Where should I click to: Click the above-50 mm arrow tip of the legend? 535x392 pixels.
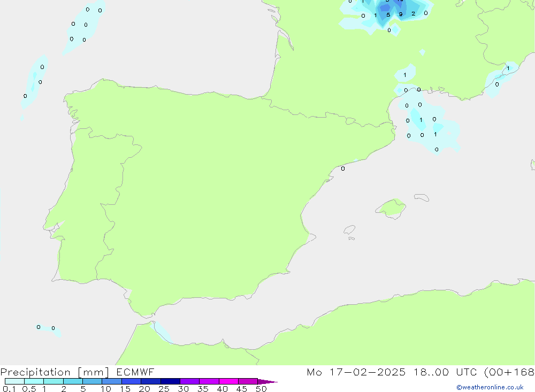pyautogui.click(x=267, y=382)
